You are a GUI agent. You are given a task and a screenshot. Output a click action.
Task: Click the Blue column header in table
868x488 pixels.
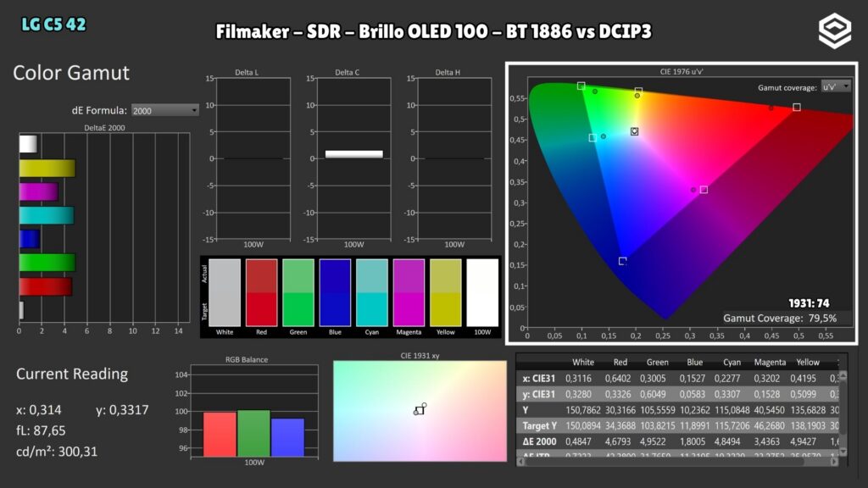coord(694,363)
